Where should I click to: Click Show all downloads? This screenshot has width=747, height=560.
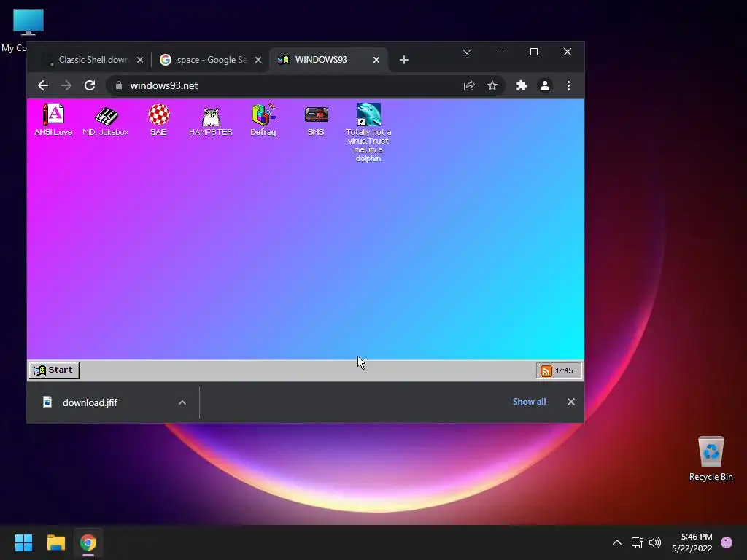click(x=529, y=402)
